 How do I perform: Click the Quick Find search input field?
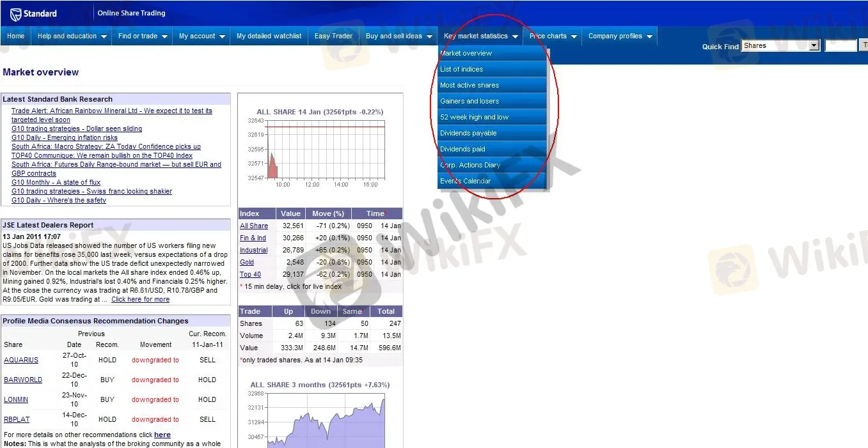coord(840,46)
